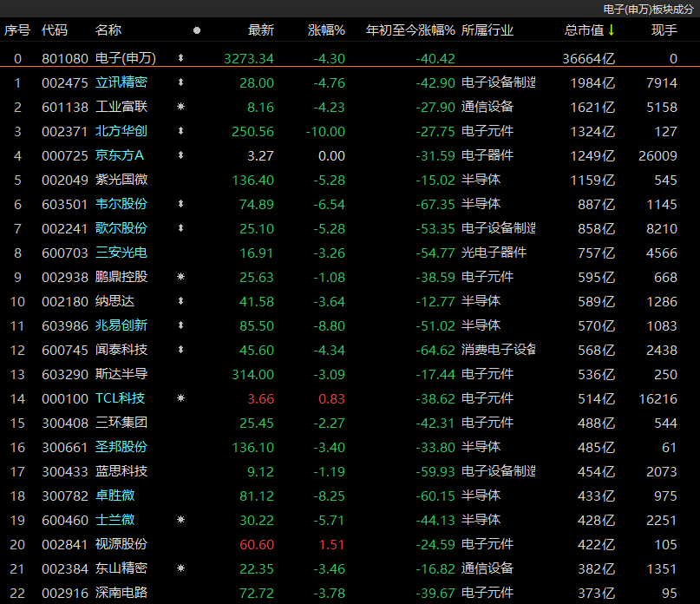Click the star marker next to 鹏鼎控股
Viewport: 700px width, 604px height.
click(180, 277)
